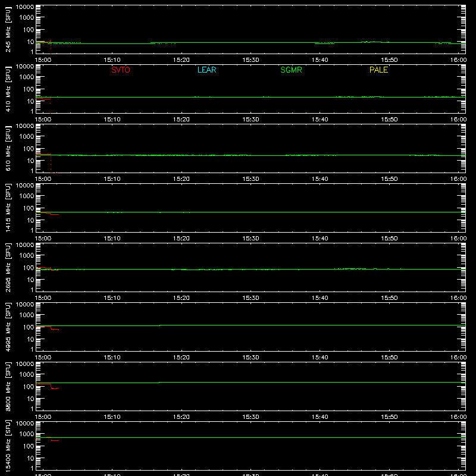Click the 10000 flux tick on 245 MHz panel
476x476 pixels.
tap(25, 7)
